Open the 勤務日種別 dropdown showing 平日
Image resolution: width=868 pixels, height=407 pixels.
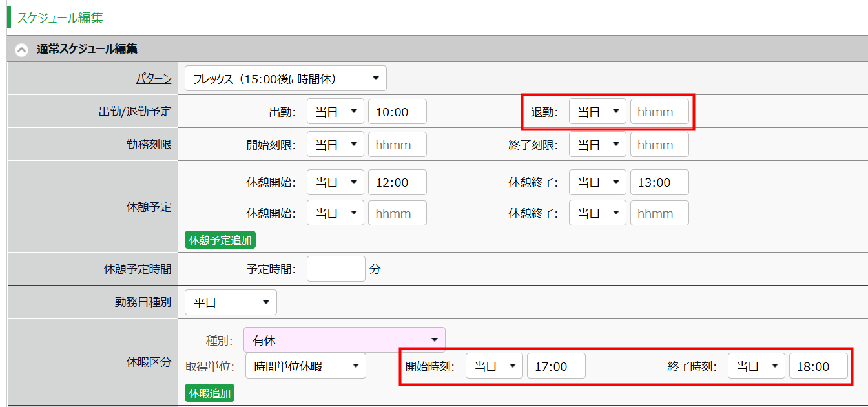[231, 302]
